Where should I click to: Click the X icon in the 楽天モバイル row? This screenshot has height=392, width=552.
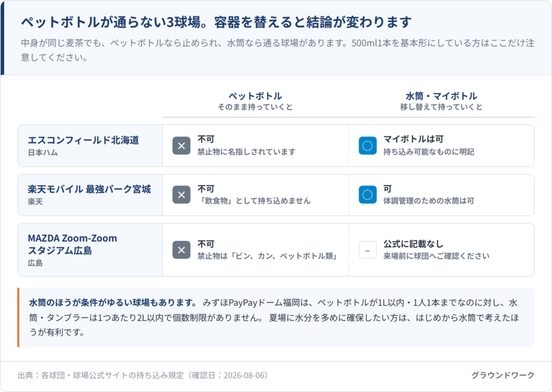181,195
